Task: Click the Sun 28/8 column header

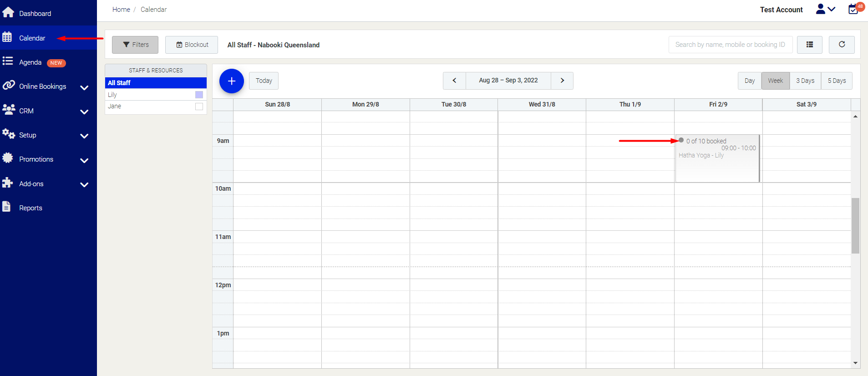Action: (278, 104)
